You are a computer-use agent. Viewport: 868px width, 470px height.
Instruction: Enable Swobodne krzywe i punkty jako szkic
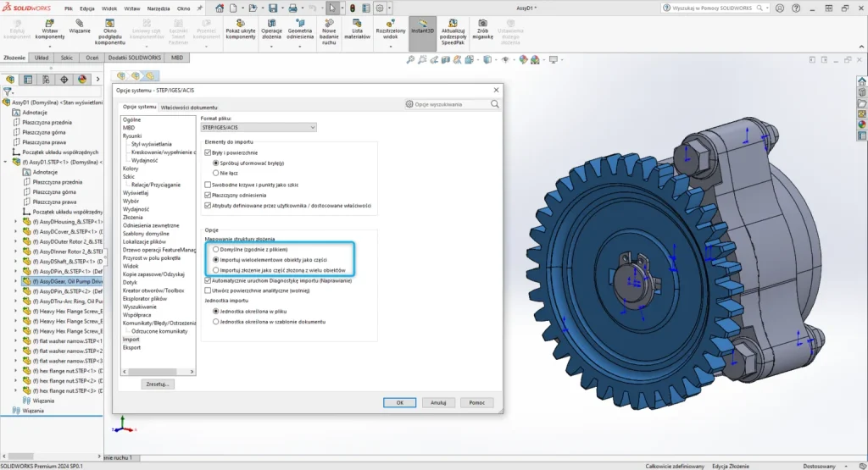208,185
